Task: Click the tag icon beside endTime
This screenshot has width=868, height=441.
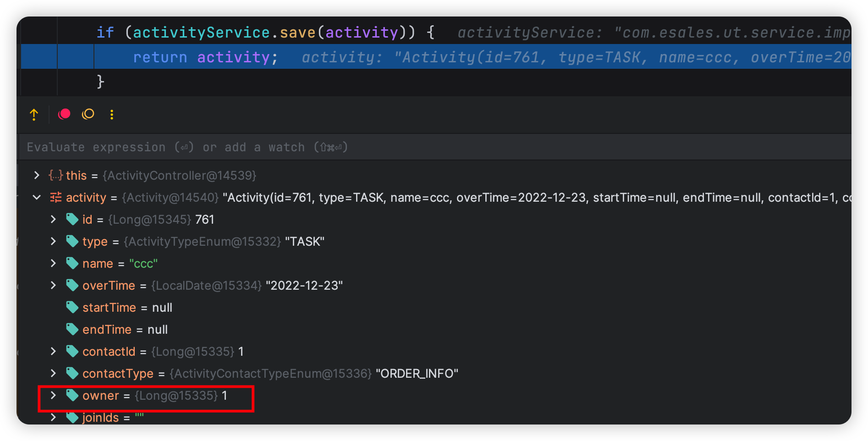Action: [72, 329]
